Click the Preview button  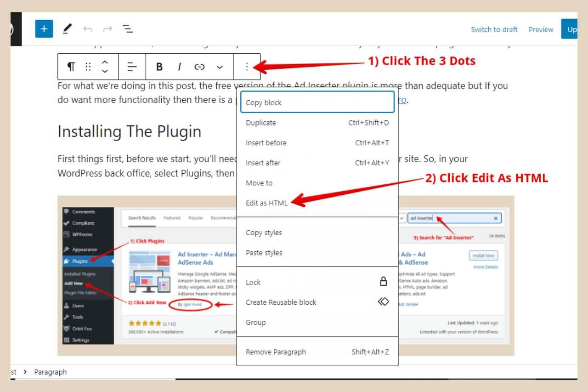point(541,29)
